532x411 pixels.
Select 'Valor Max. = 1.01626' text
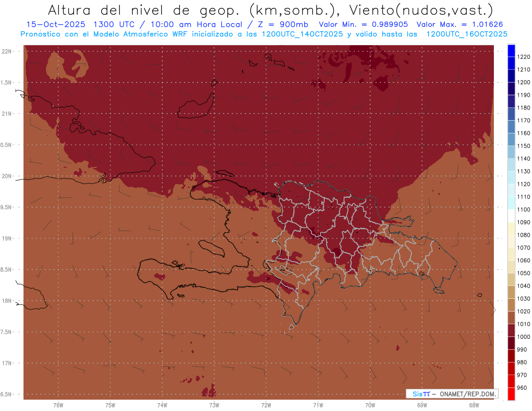pyautogui.click(x=461, y=24)
